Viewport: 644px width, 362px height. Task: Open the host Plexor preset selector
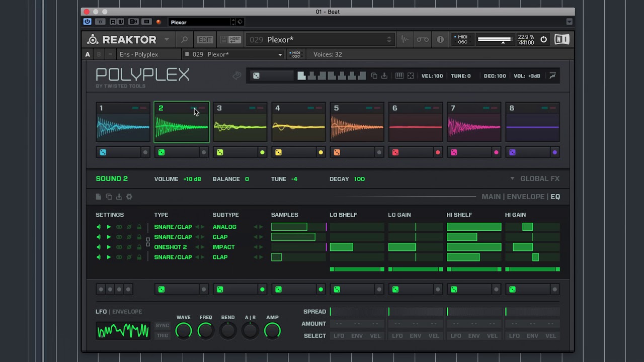[x=206, y=22]
